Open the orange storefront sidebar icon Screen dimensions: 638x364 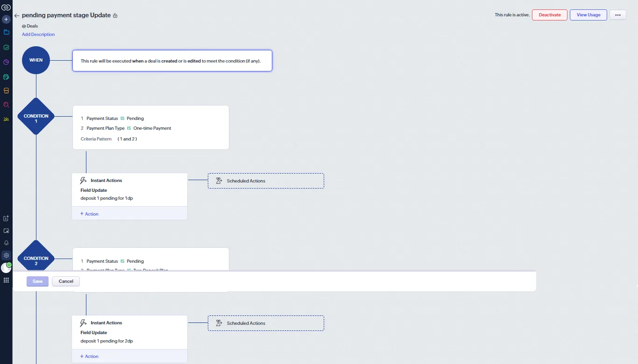6,91
